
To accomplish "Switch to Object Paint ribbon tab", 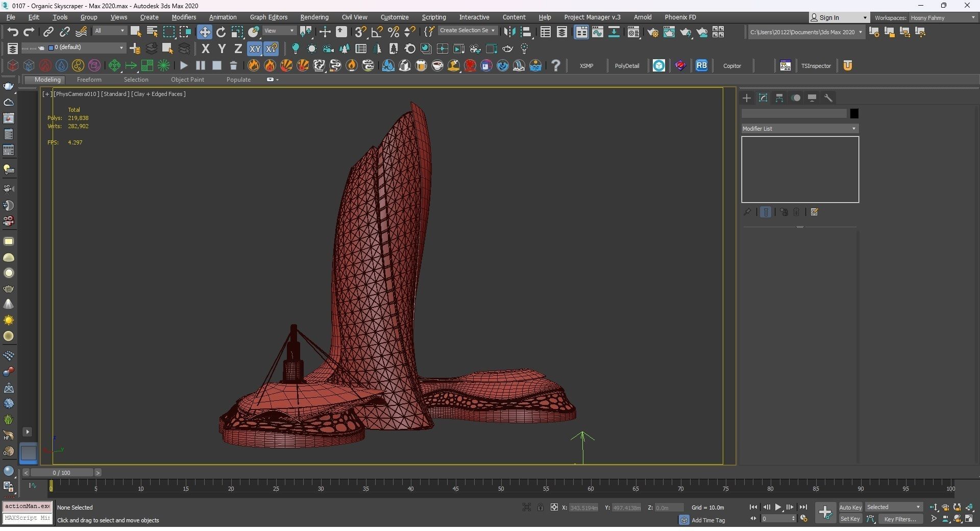I will [187, 80].
